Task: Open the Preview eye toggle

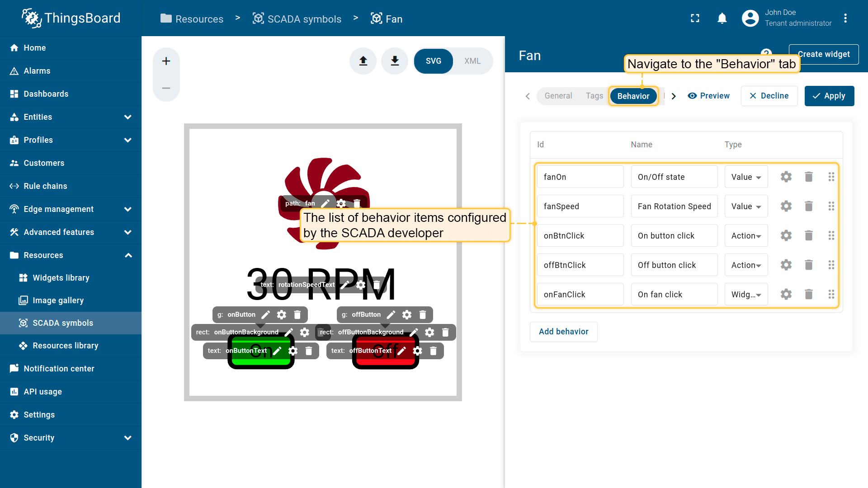Action: pyautogui.click(x=708, y=96)
